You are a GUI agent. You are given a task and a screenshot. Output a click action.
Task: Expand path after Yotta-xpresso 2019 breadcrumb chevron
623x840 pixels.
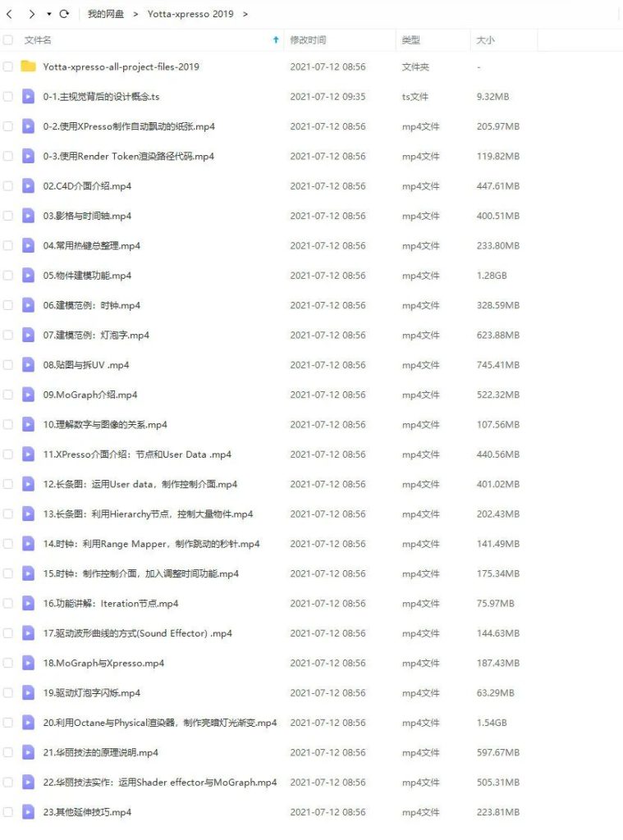coord(245,14)
